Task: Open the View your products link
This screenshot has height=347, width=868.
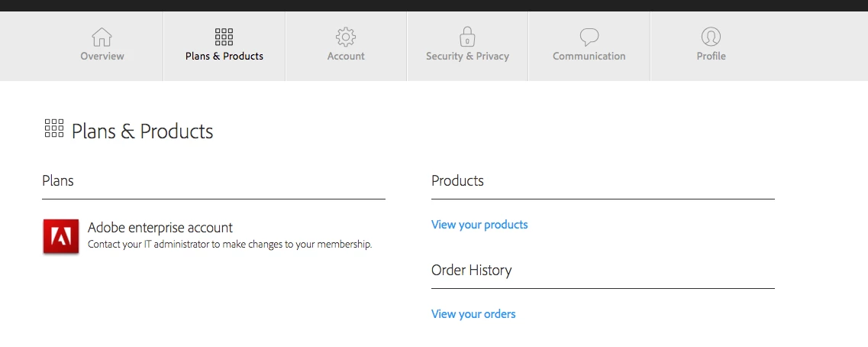Action: point(479,225)
